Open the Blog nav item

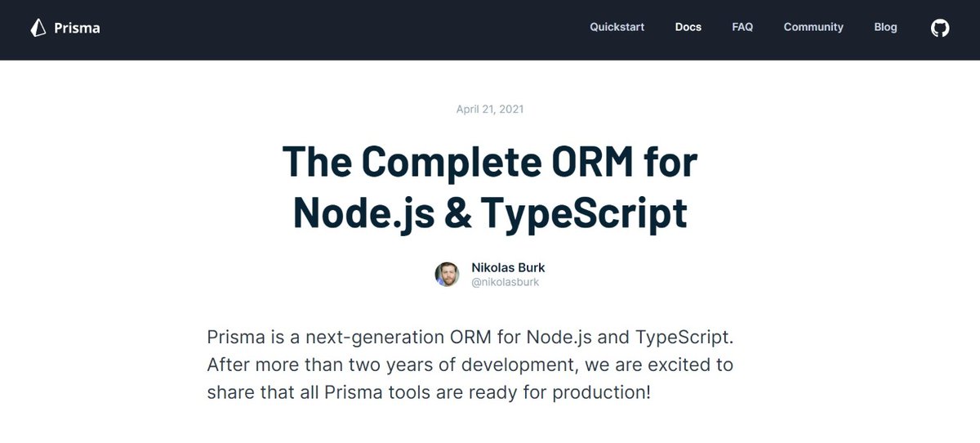tap(885, 27)
